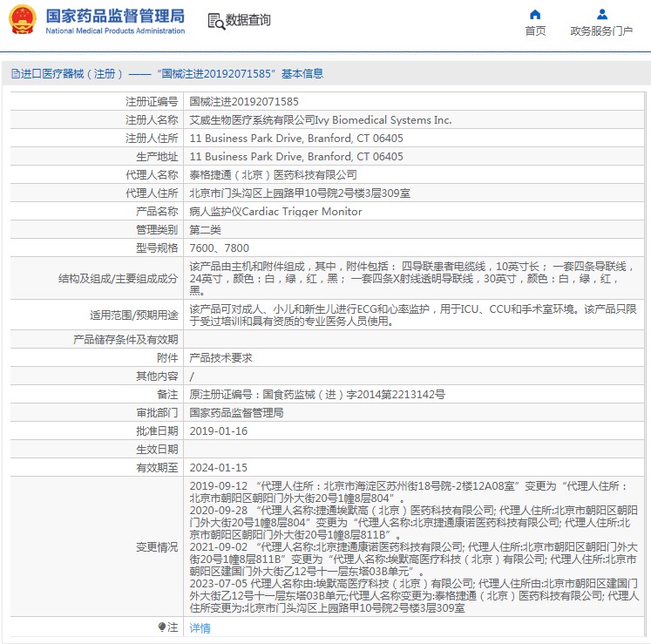651x644 pixels.
Task: Click agent address 北京市门头沟区上园路甲10号院 value
Action: click(300, 193)
